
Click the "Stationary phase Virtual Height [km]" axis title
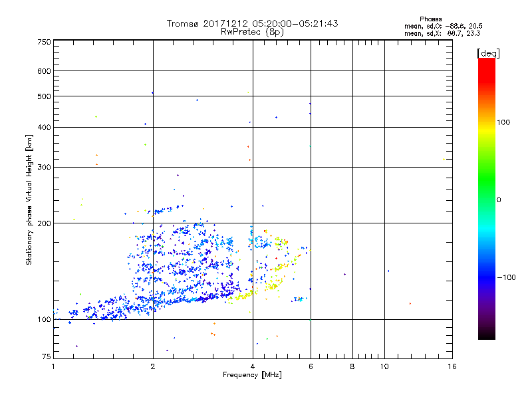29,199
